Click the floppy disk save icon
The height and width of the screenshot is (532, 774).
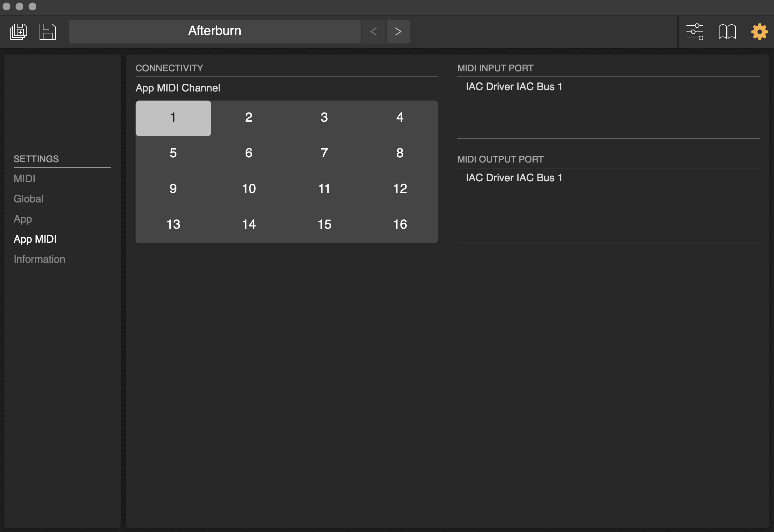[x=47, y=32]
